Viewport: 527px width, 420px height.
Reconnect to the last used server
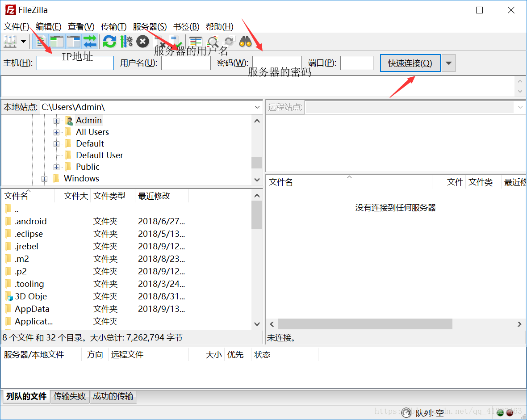(x=176, y=42)
